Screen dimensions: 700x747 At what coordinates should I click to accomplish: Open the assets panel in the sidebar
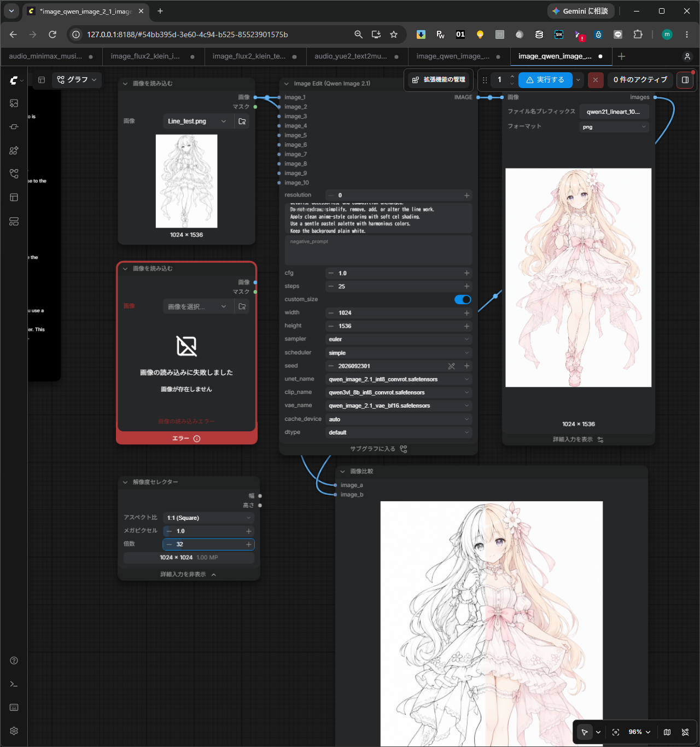[14, 103]
